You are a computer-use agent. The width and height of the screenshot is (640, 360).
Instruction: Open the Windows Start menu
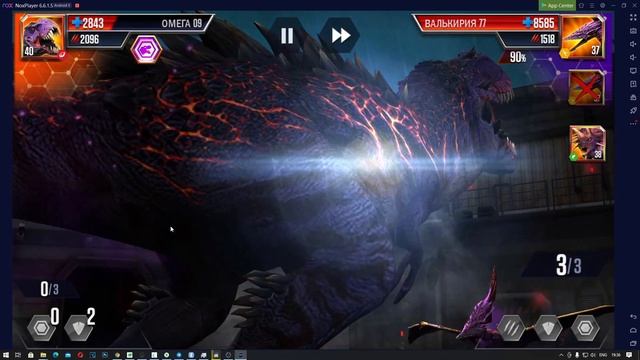(6, 355)
